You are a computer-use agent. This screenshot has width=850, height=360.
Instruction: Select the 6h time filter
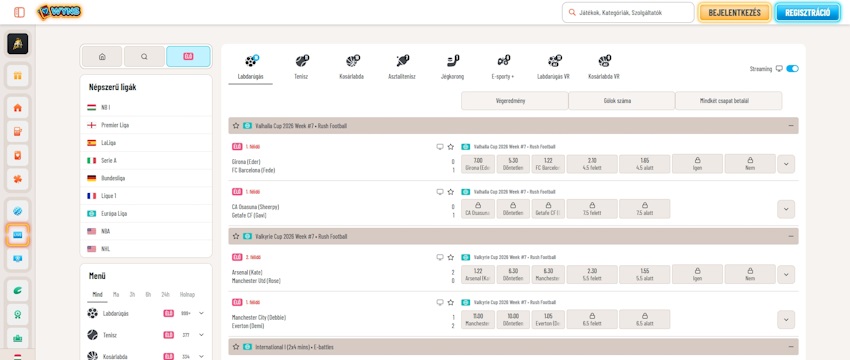(x=148, y=294)
